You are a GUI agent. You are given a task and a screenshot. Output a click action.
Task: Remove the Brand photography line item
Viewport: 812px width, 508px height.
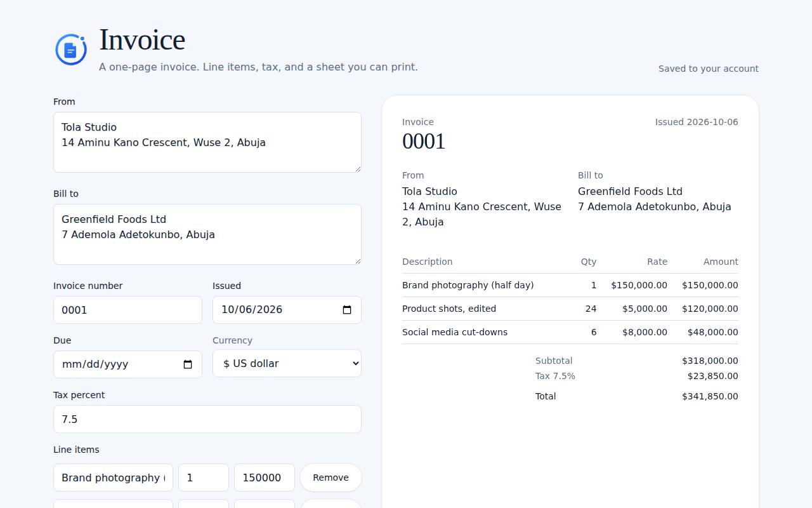point(331,478)
